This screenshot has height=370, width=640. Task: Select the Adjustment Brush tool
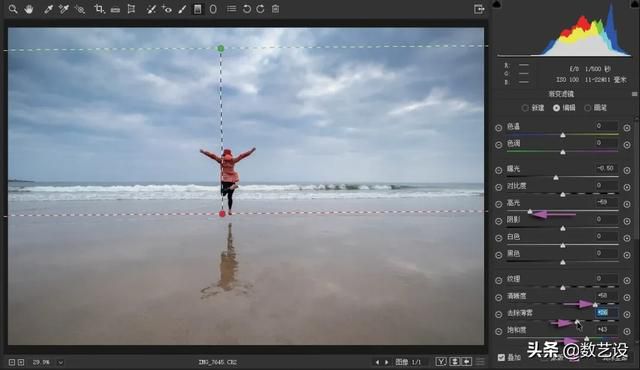pos(182,9)
